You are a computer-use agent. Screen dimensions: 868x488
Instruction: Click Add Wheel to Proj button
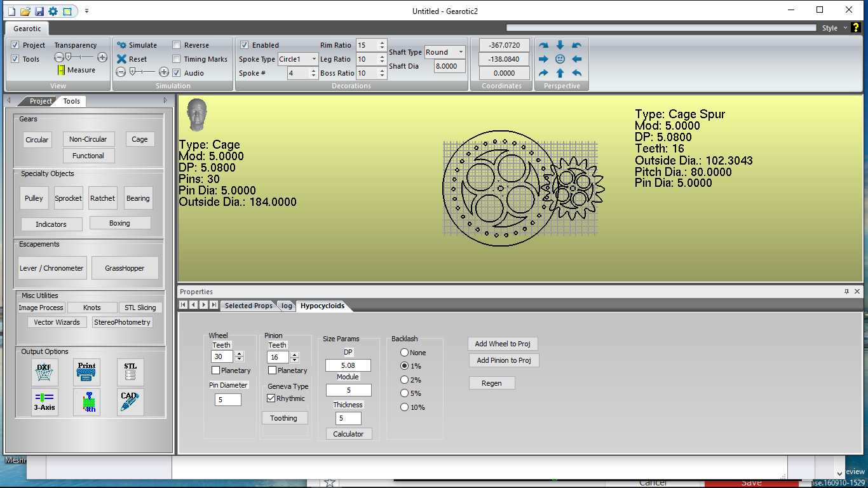(503, 344)
